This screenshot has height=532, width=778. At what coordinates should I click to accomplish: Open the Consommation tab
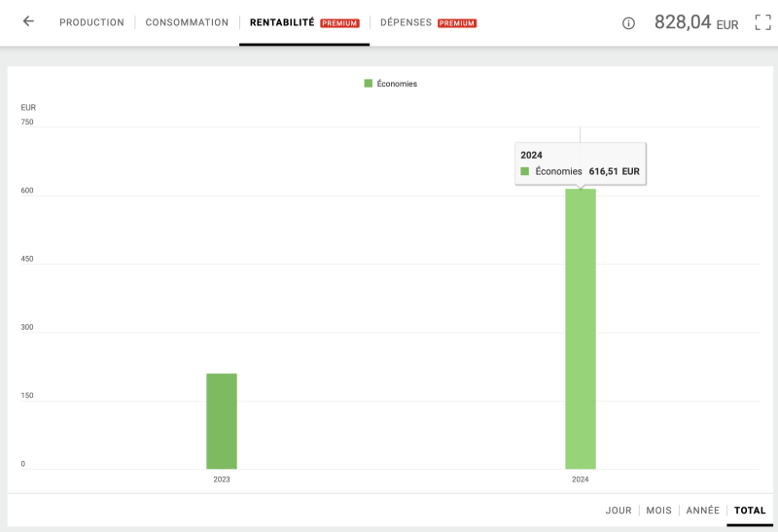187,22
